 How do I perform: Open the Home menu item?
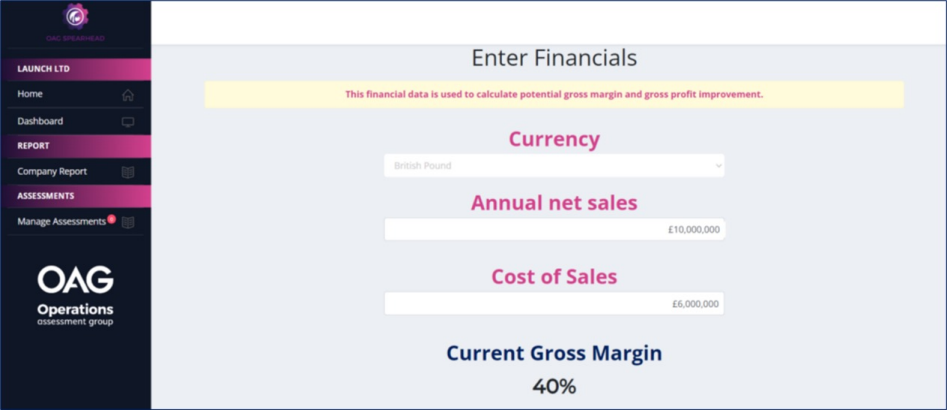[x=30, y=94]
